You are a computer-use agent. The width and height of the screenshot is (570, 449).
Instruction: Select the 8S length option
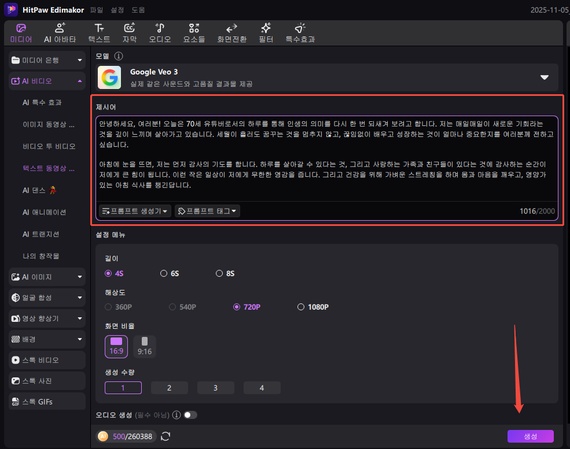click(225, 273)
